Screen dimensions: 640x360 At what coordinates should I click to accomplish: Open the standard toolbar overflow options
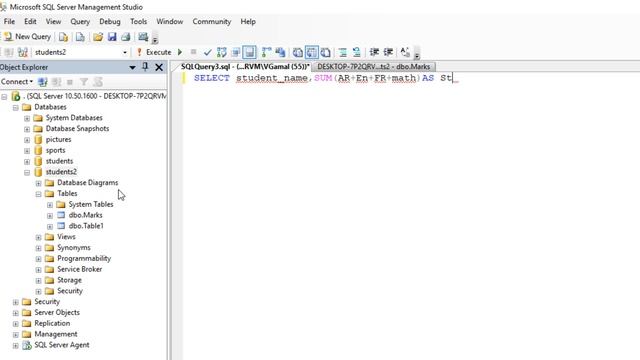155,40
